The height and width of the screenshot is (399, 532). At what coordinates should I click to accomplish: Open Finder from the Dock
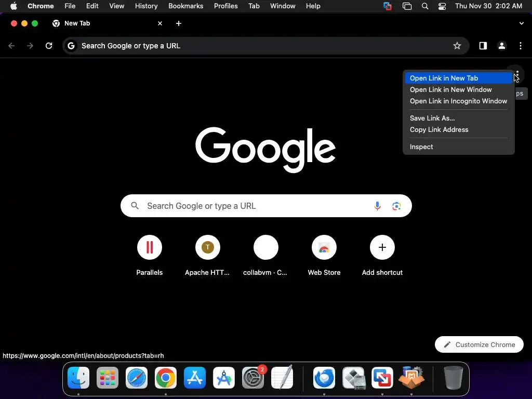click(x=78, y=378)
